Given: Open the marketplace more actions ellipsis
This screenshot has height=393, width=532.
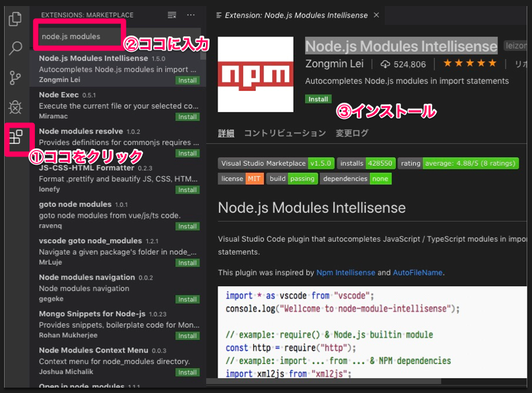Looking at the screenshot, I should point(191,15).
